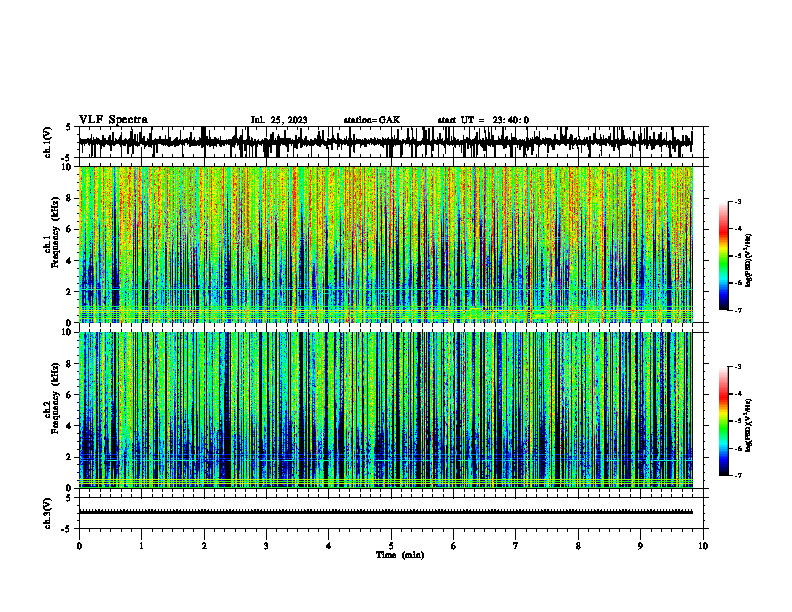The width and height of the screenshot is (792, 612).
Task: Select the 3 minute tick on time axis
Action: point(266,546)
